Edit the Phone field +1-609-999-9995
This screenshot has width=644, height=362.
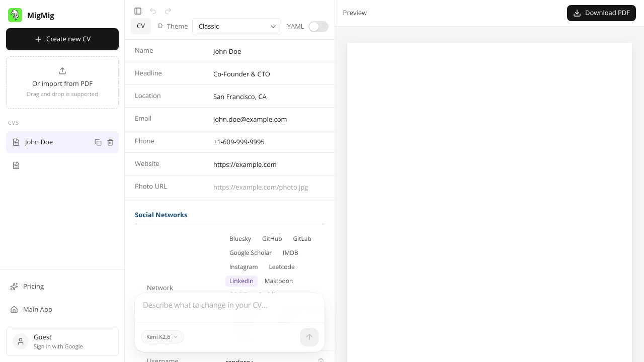click(x=269, y=142)
